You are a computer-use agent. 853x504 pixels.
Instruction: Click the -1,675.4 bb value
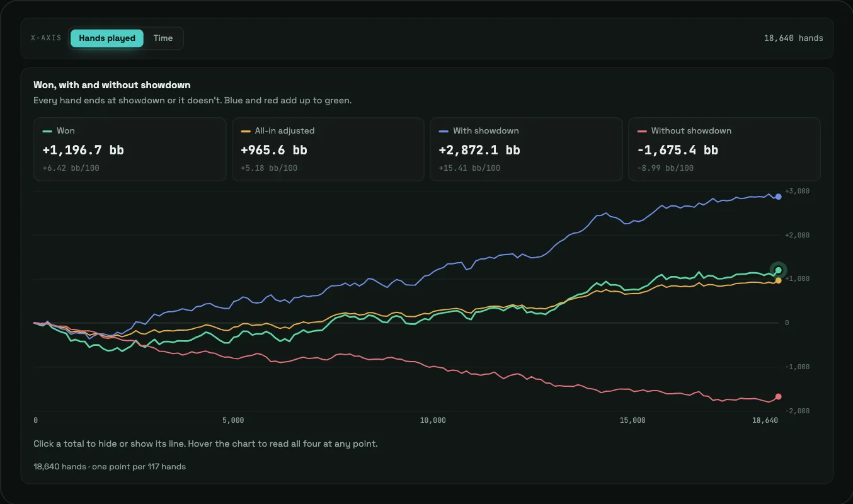coord(678,150)
